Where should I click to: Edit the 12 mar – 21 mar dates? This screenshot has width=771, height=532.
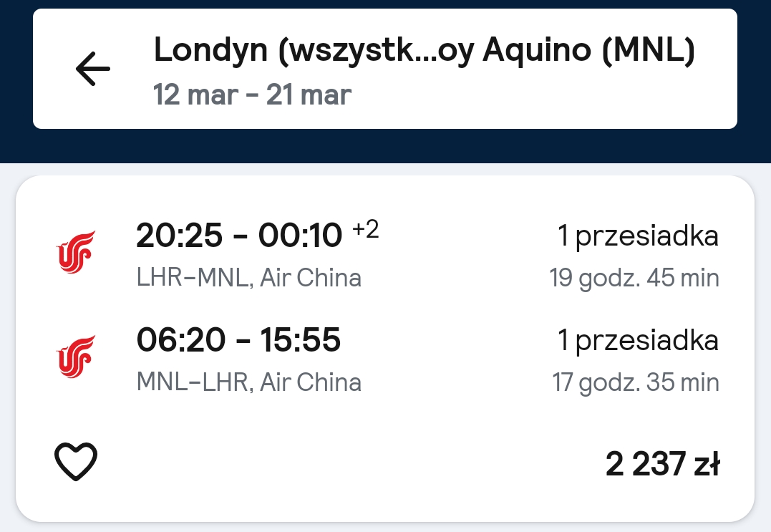click(x=252, y=95)
